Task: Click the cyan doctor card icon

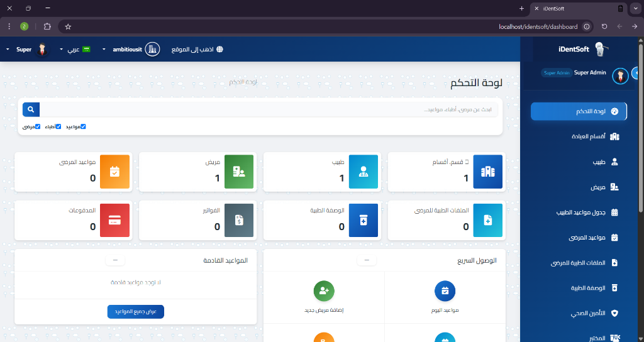Action: (x=364, y=172)
